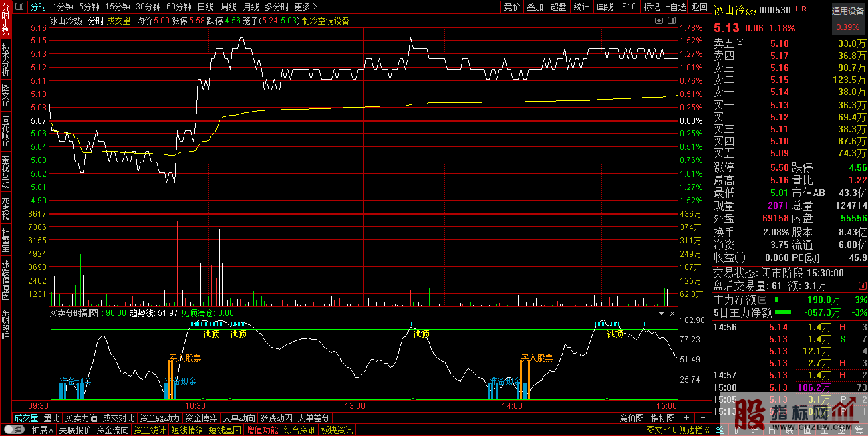Click the 竞价 toolbar button
Image resolution: width=868 pixels, height=436 pixels.
point(512,7)
